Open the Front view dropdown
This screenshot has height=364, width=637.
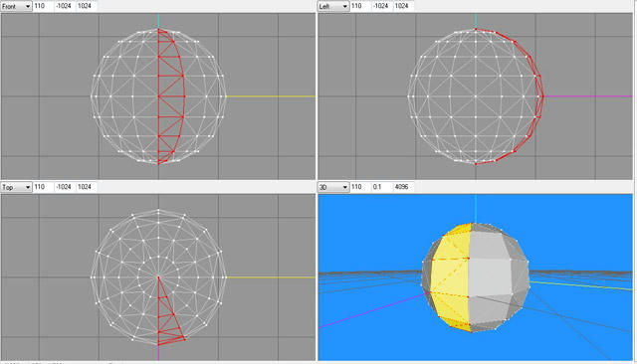pyautogui.click(x=16, y=6)
